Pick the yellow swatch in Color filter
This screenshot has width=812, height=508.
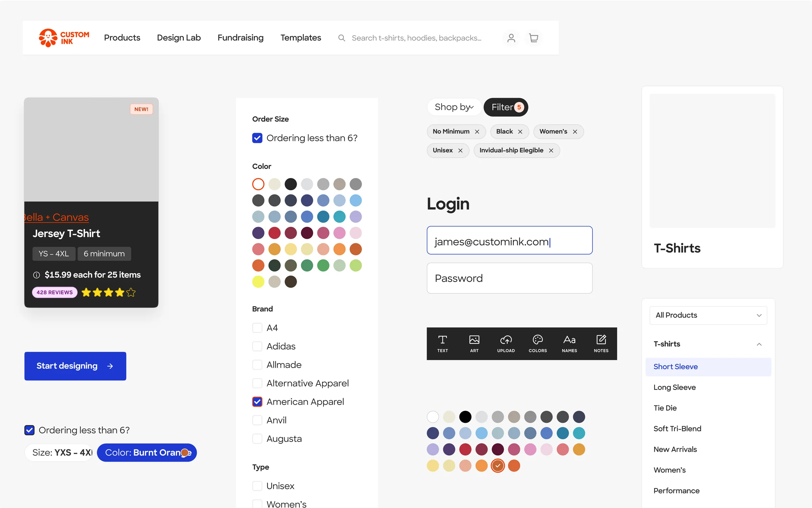(x=258, y=282)
